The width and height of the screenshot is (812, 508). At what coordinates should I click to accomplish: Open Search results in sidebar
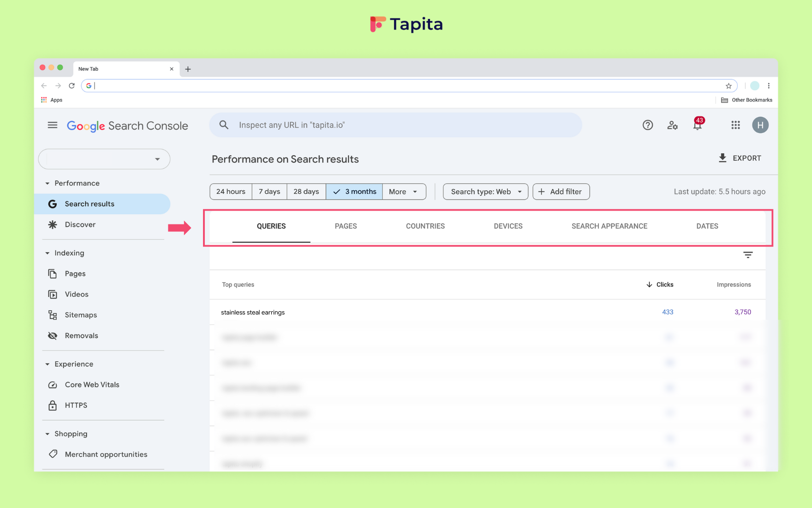102,204
